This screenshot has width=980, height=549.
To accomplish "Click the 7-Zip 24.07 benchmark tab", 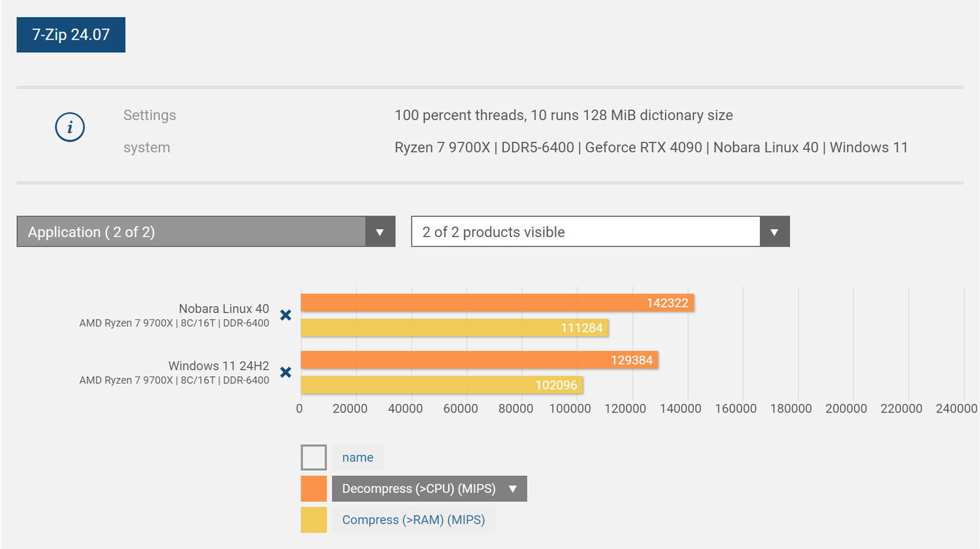I will pyautogui.click(x=71, y=35).
